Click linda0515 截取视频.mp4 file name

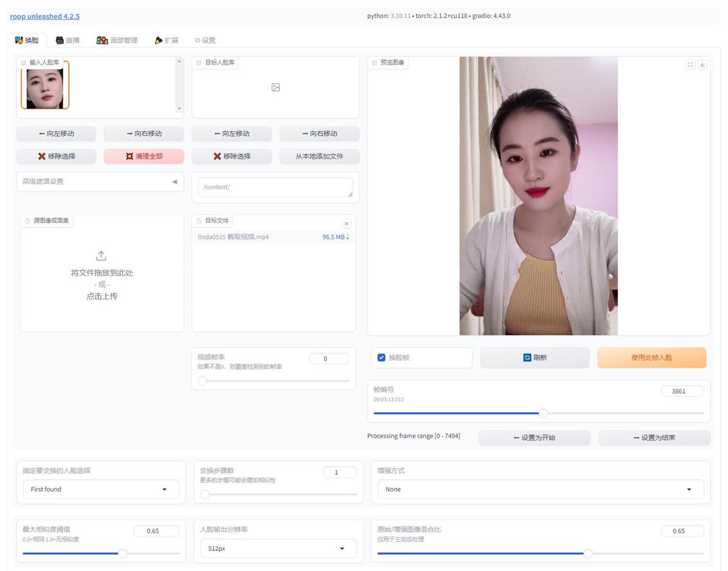coord(233,237)
